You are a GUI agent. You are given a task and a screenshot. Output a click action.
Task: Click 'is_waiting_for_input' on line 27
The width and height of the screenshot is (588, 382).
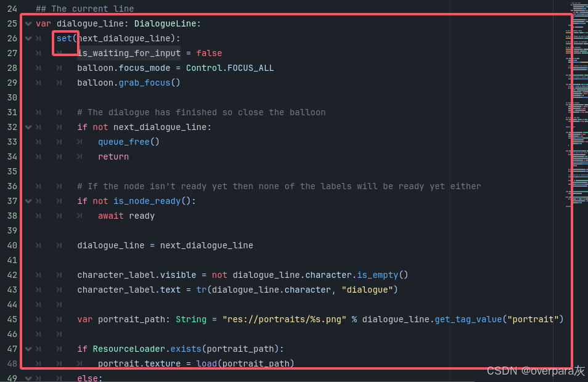pyautogui.click(x=129, y=53)
